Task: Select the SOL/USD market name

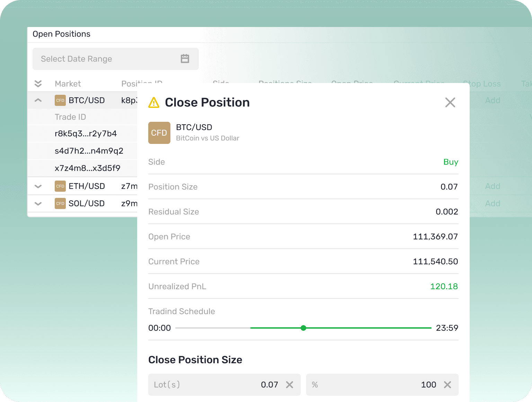Action: point(87,203)
